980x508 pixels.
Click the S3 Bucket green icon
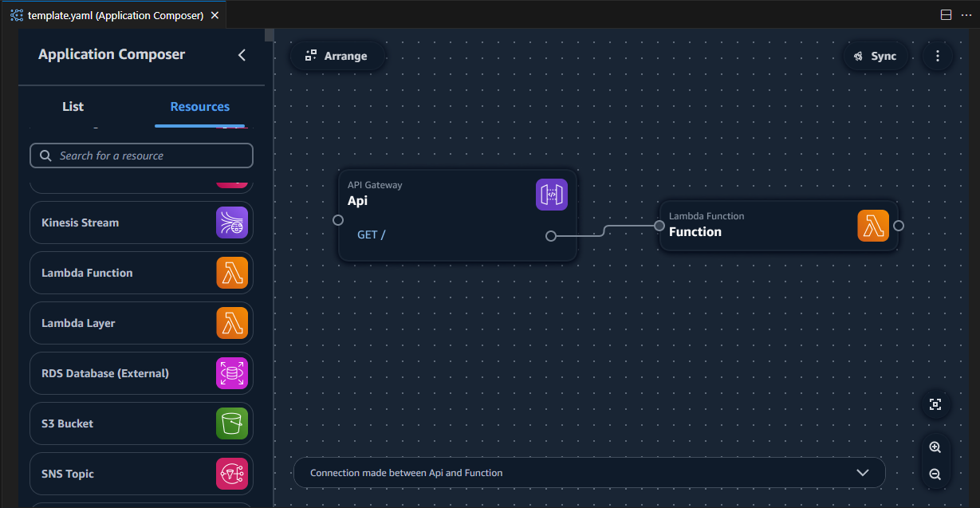click(232, 423)
